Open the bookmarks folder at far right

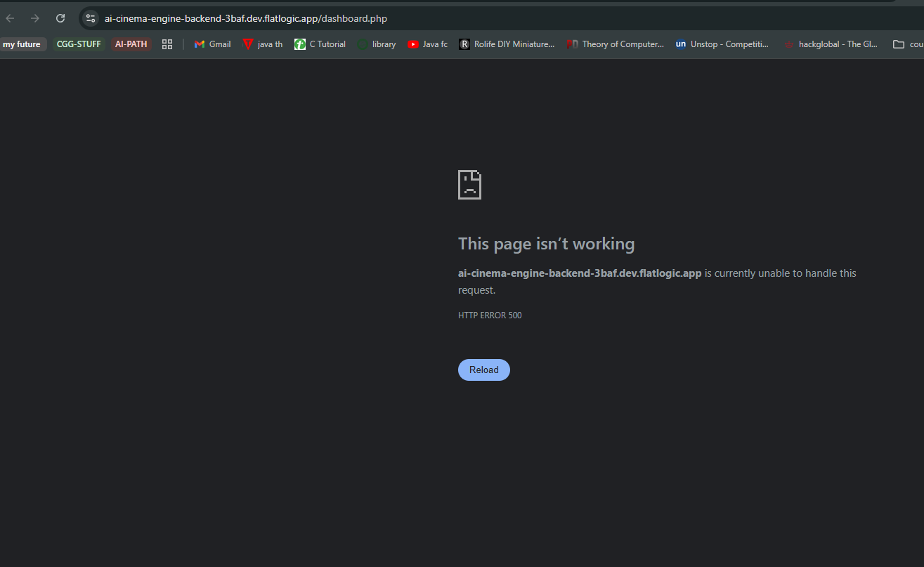pyautogui.click(x=906, y=44)
